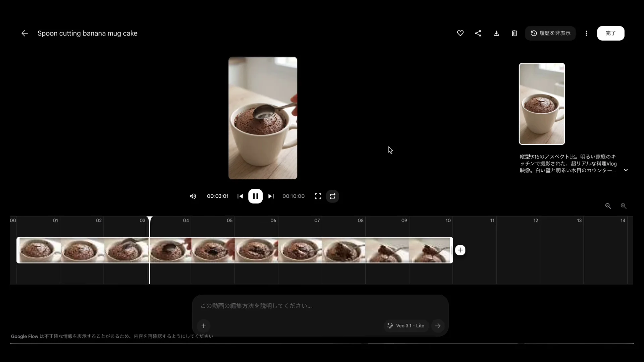Image resolution: width=644 pixels, height=362 pixels.
Task: Open the Veo 3.1 - Lite model selector
Action: coord(406,325)
